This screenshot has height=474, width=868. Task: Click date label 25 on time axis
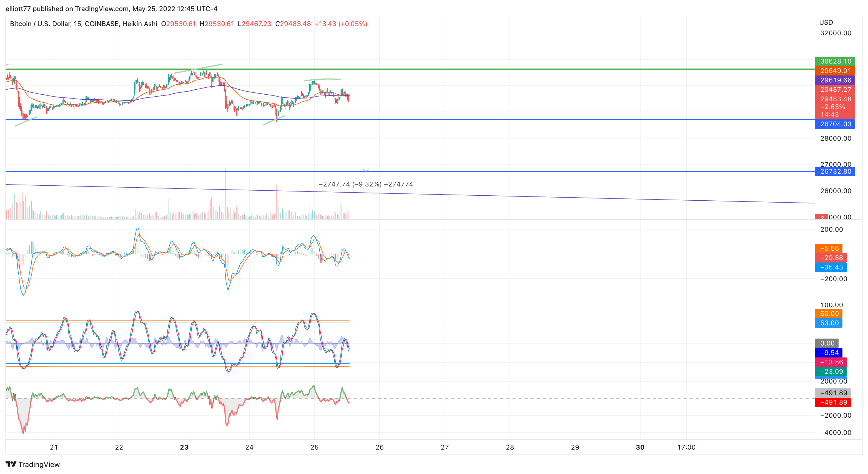coord(314,447)
